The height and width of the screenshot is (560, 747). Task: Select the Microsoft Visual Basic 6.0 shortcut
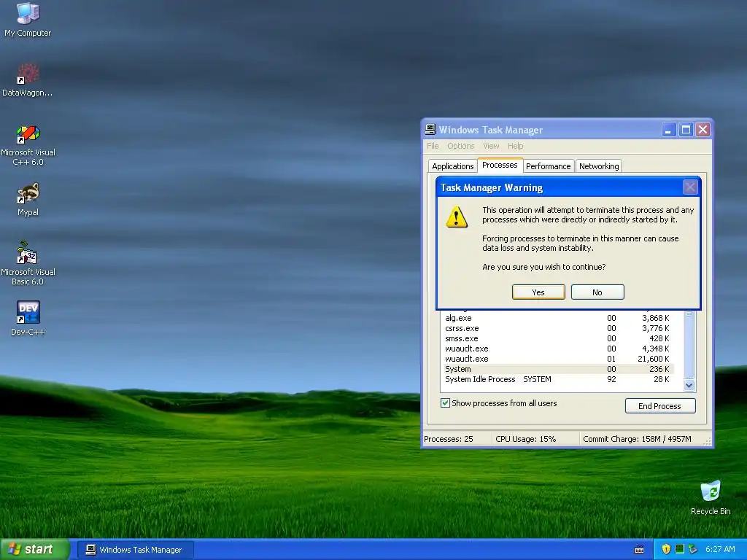click(28, 264)
